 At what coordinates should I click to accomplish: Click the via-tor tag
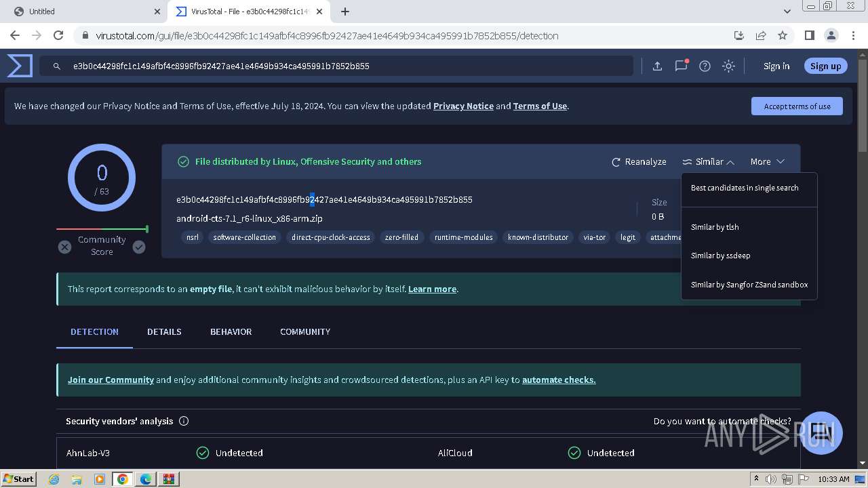(x=595, y=237)
